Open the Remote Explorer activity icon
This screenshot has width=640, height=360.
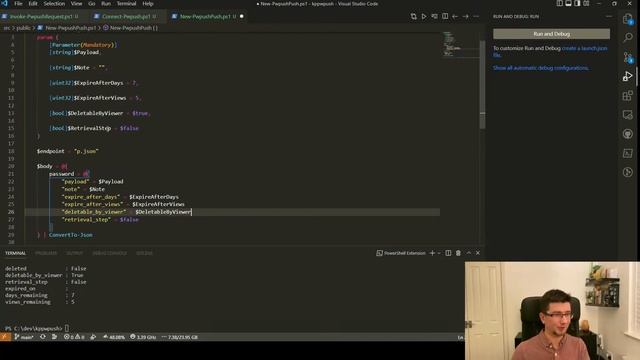point(627,115)
